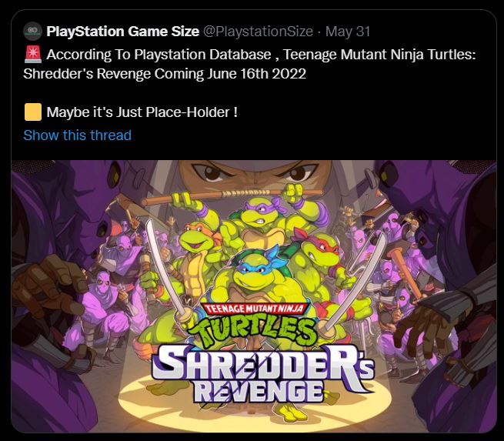Click the green Turtles logo text
Screen dimensions: 504x441
[253, 332]
